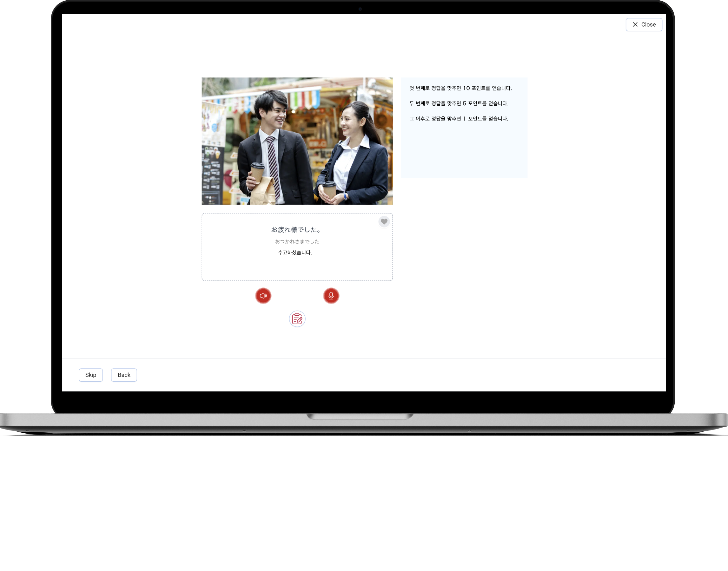Screen dimensions: 728x571
Task: Click the 1 포인트 scoring rule line
Action: 459,119
